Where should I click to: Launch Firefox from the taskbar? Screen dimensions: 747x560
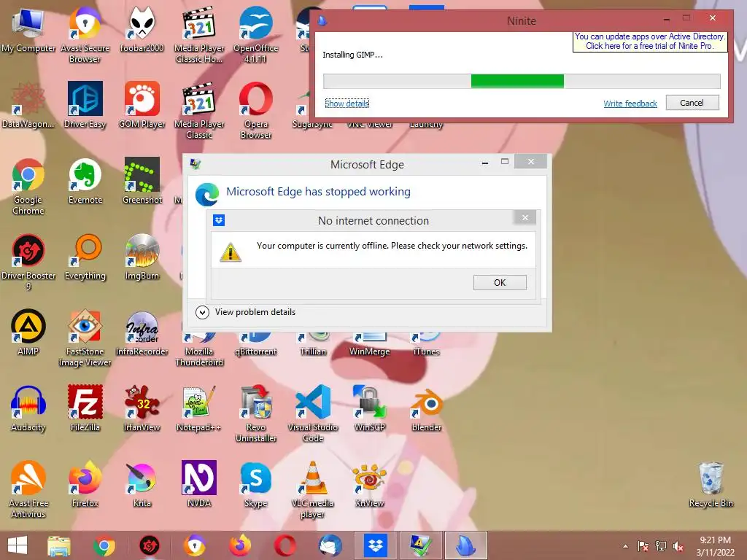[x=240, y=545]
